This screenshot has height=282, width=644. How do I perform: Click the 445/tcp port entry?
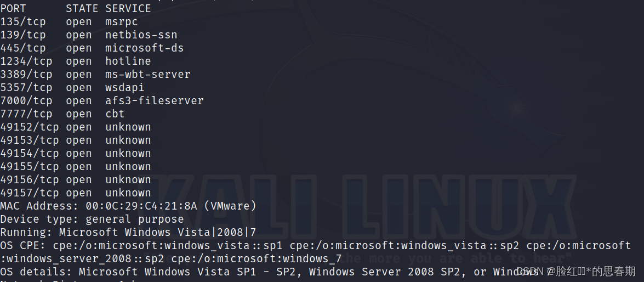(x=23, y=48)
